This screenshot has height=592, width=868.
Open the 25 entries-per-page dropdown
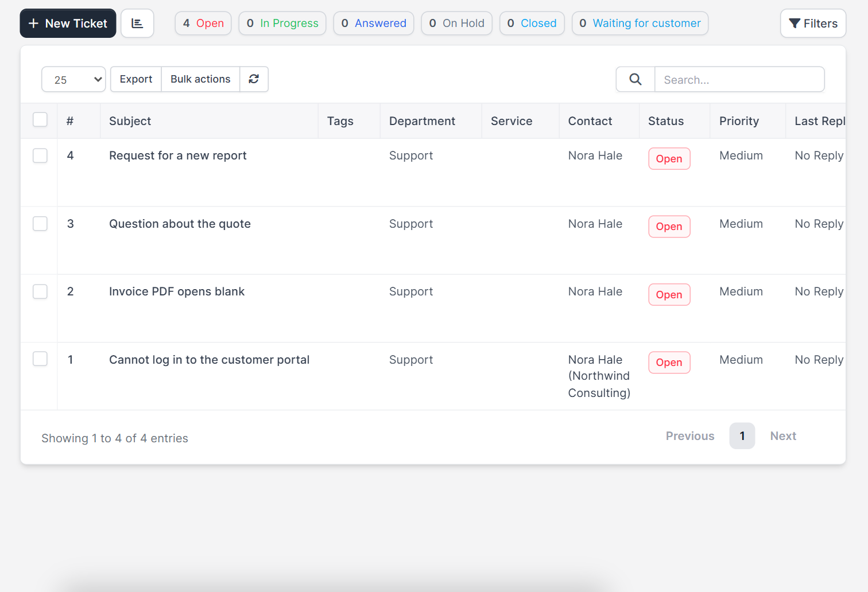click(73, 79)
